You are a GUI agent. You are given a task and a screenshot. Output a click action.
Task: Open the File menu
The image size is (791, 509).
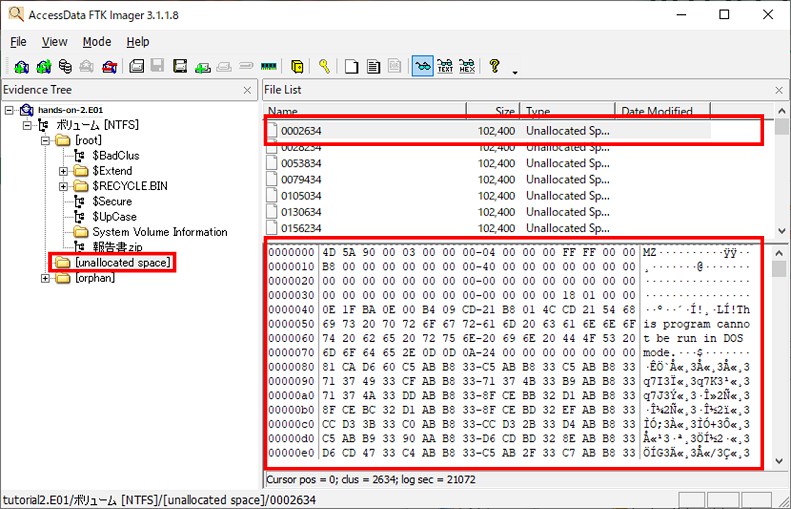[18, 42]
